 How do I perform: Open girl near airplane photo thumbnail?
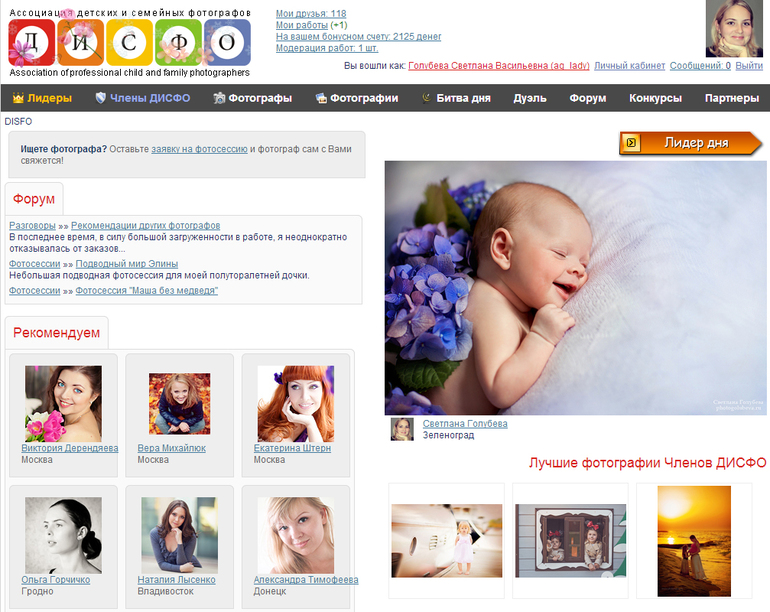pyautogui.click(x=447, y=541)
